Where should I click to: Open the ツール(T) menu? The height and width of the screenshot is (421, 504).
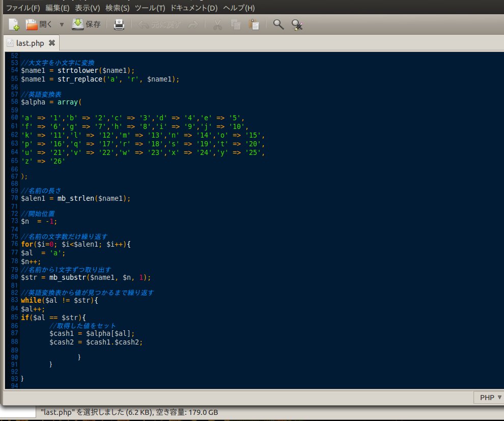point(150,8)
